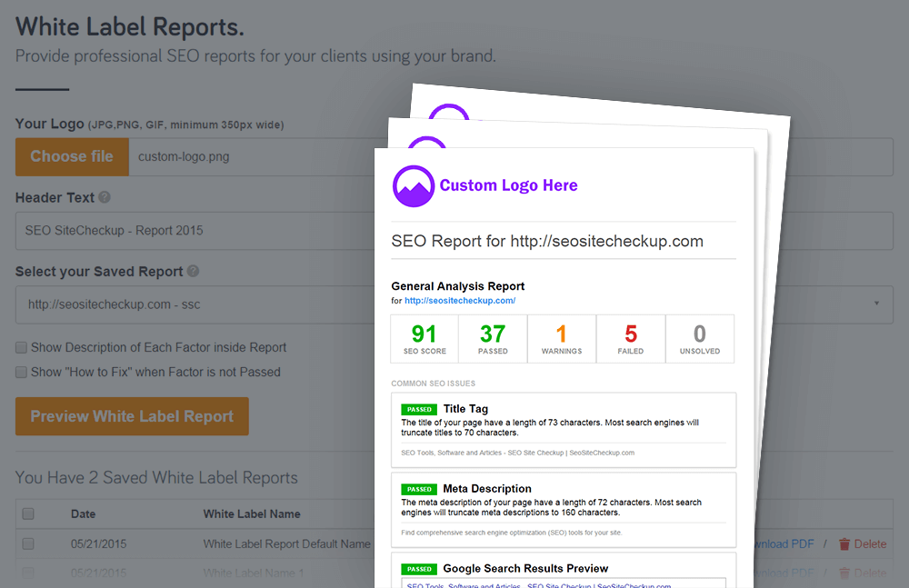Click the 0 Unsolved box
909x588 pixels.
click(x=700, y=339)
